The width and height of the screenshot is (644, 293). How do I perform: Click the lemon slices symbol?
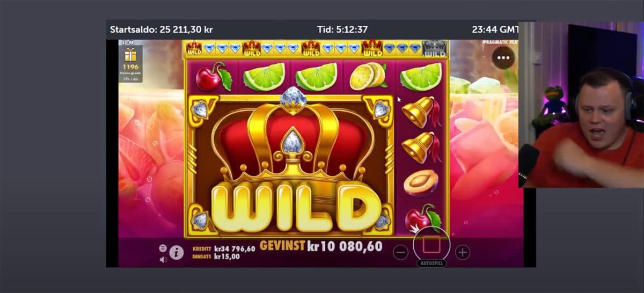(x=368, y=76)
